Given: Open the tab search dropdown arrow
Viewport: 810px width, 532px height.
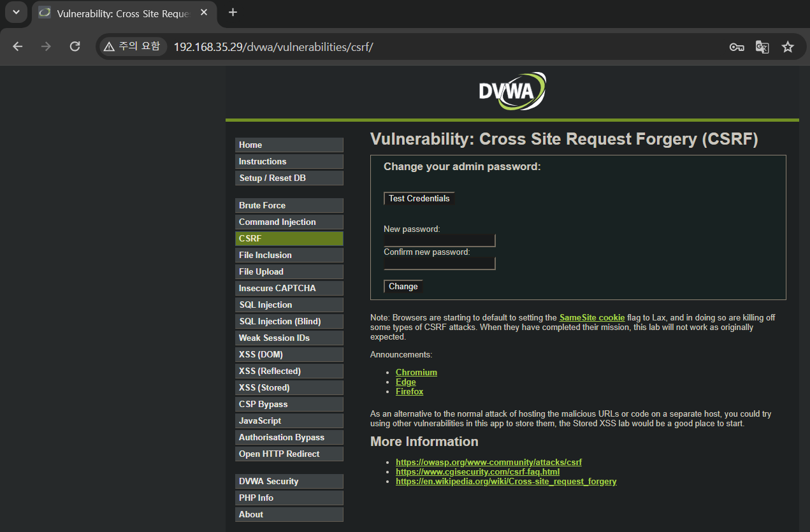Looking at the screenshot, I should (16, 12).
